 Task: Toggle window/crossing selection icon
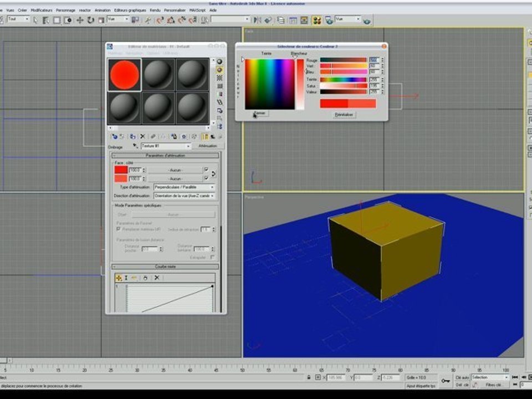pos(68,20)
